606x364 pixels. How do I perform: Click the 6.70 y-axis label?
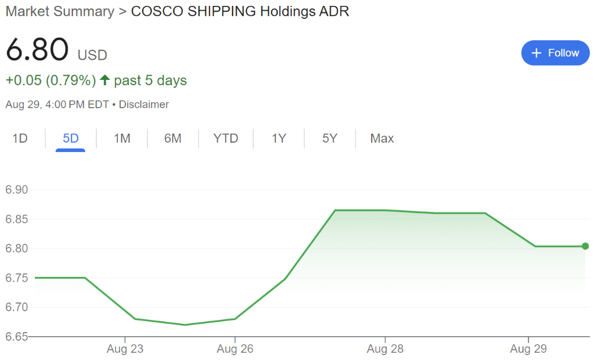[17, 307]
